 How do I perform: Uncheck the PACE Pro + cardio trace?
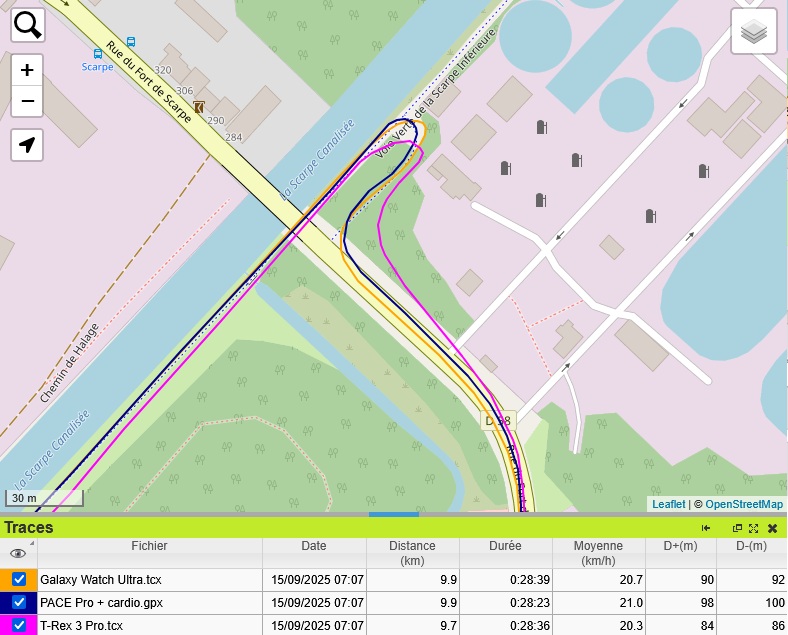click(19, 603)
